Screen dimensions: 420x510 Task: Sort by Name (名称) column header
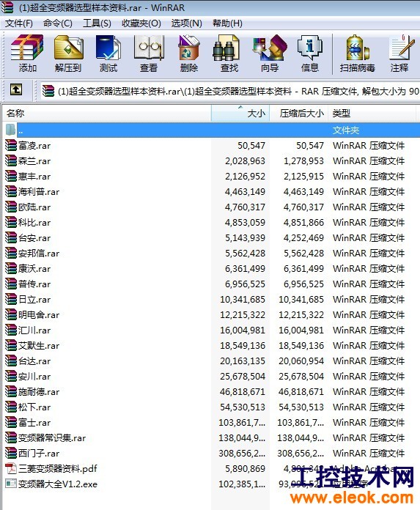click(x=107, y=113)
